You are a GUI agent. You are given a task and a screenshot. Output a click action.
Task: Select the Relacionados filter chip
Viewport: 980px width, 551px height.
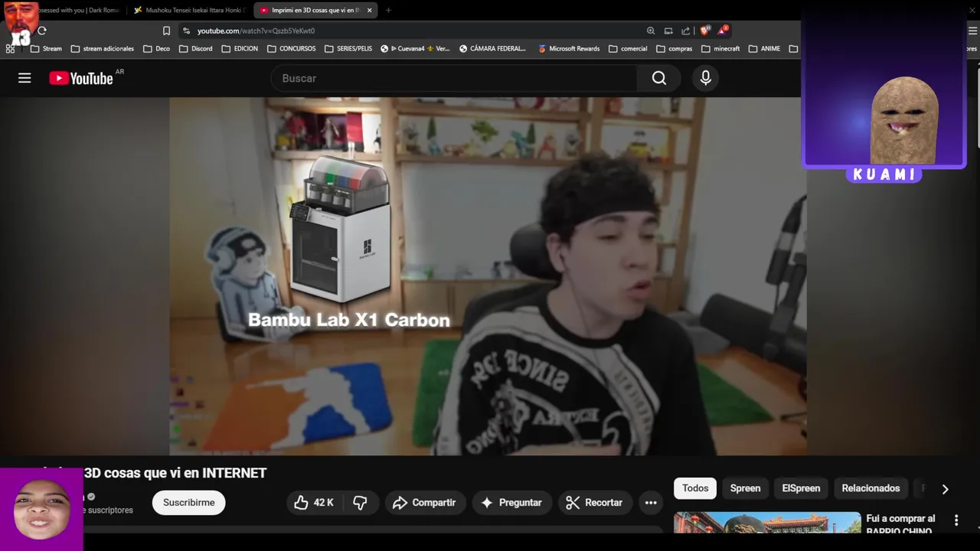[x=871, y=488]
